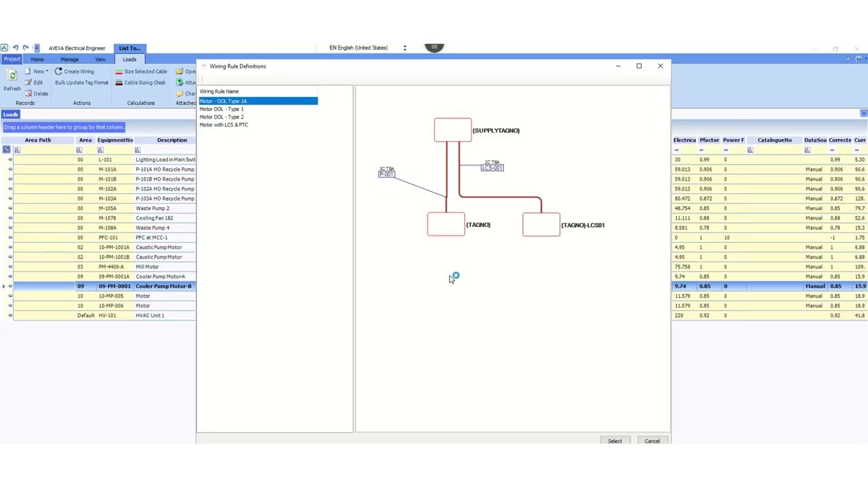Click Bulk Update Tag Format

pyautogui.click(x=81, y=83)
